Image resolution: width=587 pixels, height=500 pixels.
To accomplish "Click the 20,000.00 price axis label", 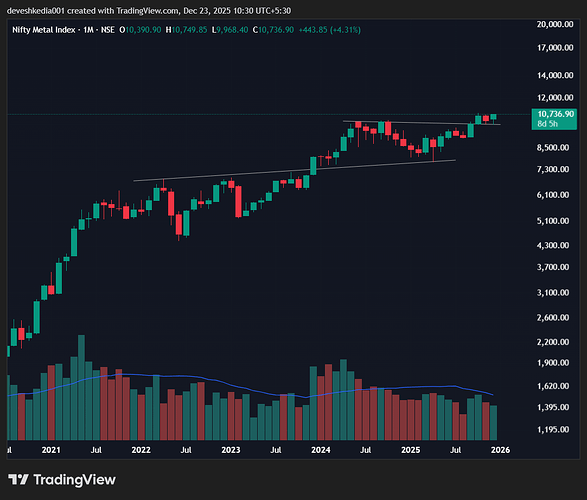I will tap(555, 24).
